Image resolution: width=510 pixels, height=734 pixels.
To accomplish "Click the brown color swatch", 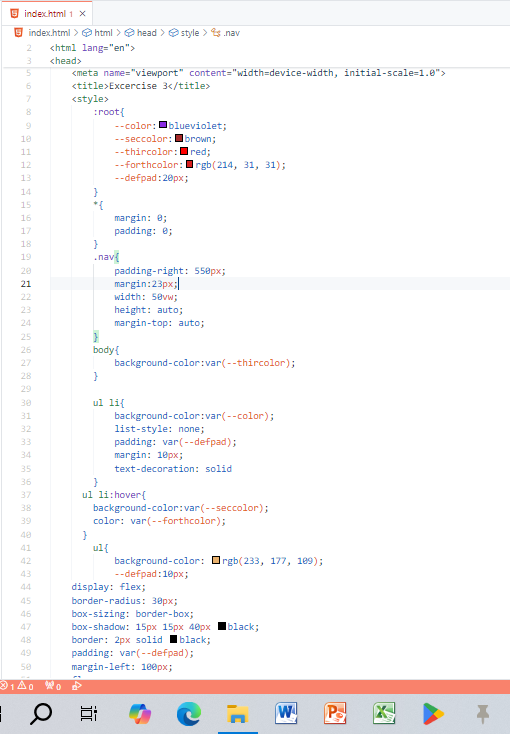I will point(179,138).
